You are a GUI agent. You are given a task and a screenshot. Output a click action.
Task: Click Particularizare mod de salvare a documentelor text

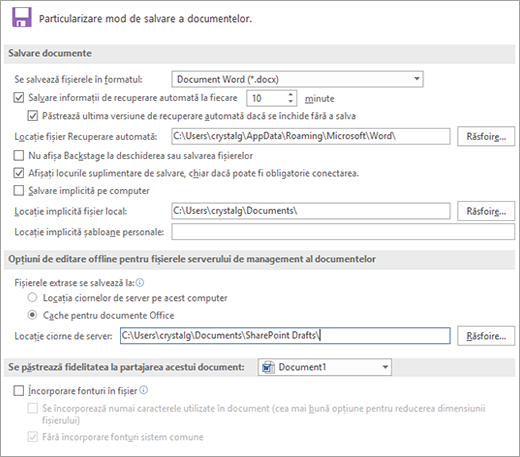point(145,18)
